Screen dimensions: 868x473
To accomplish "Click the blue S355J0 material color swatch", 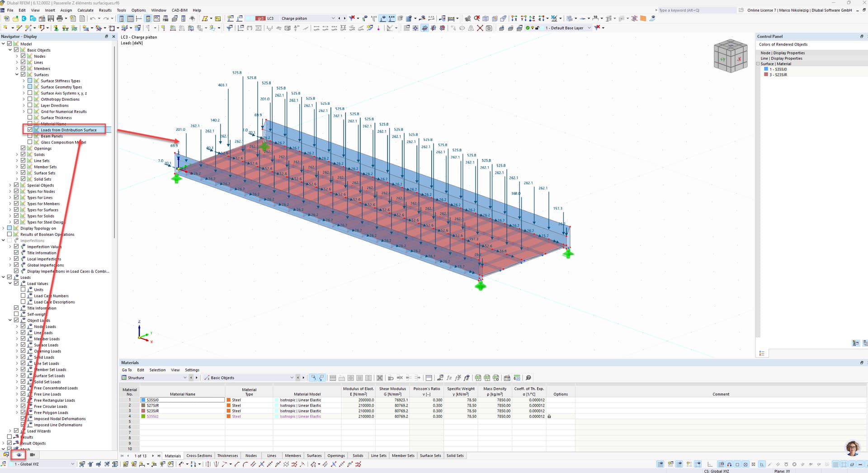I will coord(143,400).
